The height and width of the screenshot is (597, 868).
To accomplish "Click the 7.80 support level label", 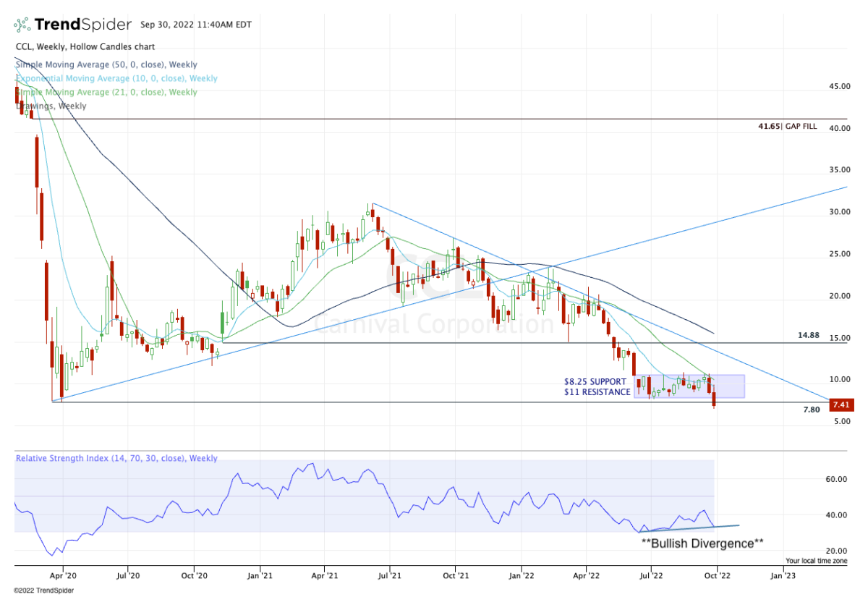I will [811, 410].
